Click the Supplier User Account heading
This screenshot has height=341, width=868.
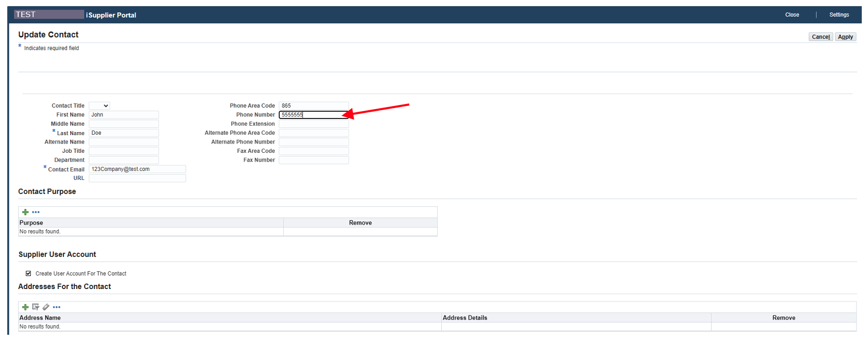(x=57, y=254)
